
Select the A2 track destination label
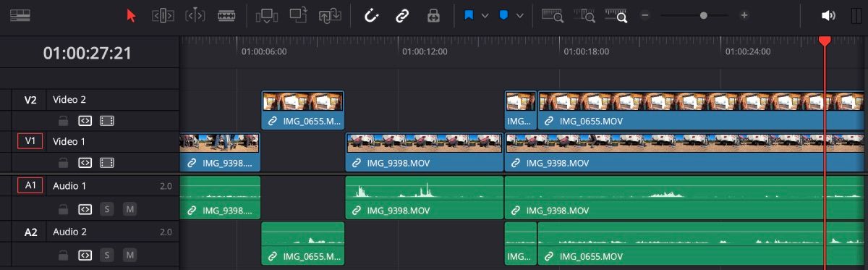tap(30, 232)
